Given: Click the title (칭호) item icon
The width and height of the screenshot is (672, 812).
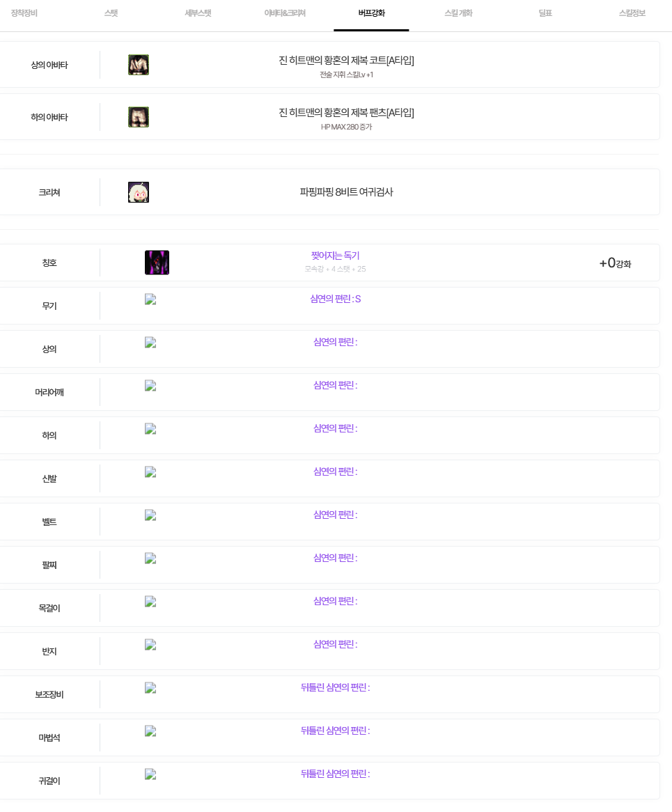Looking at the screenshot, I should tap(157, 263).
